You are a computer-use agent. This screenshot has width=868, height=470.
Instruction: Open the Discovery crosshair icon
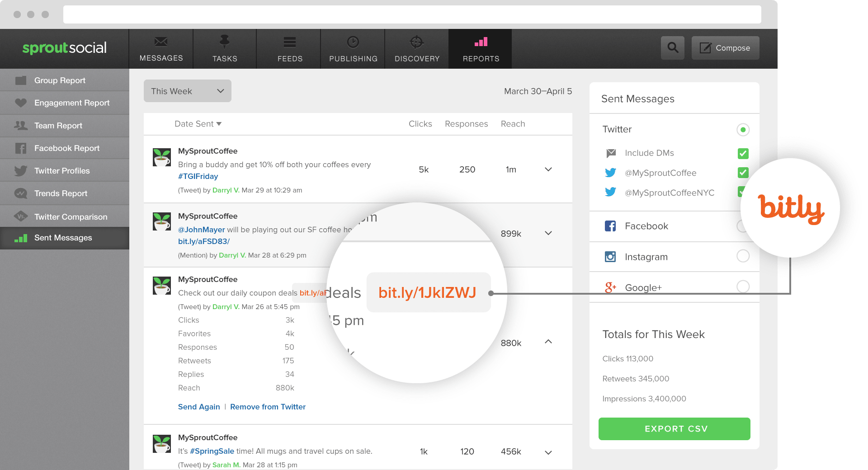(416, 42)
